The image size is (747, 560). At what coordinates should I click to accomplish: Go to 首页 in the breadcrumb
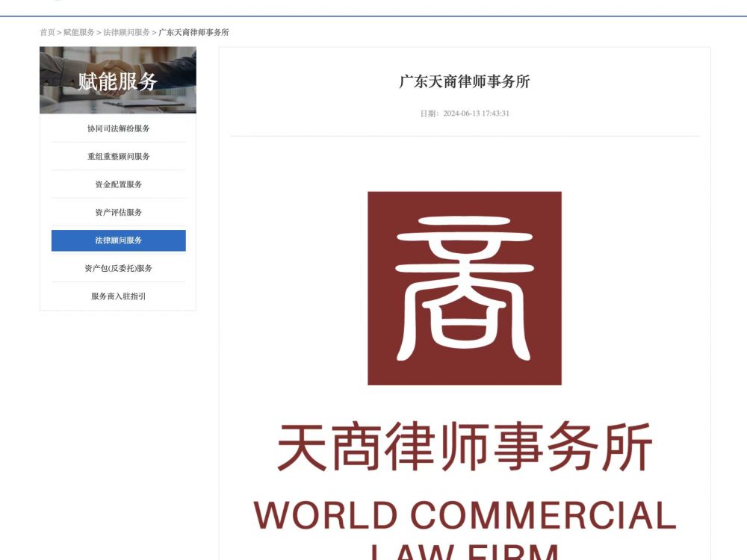click(x=47, y=32)
